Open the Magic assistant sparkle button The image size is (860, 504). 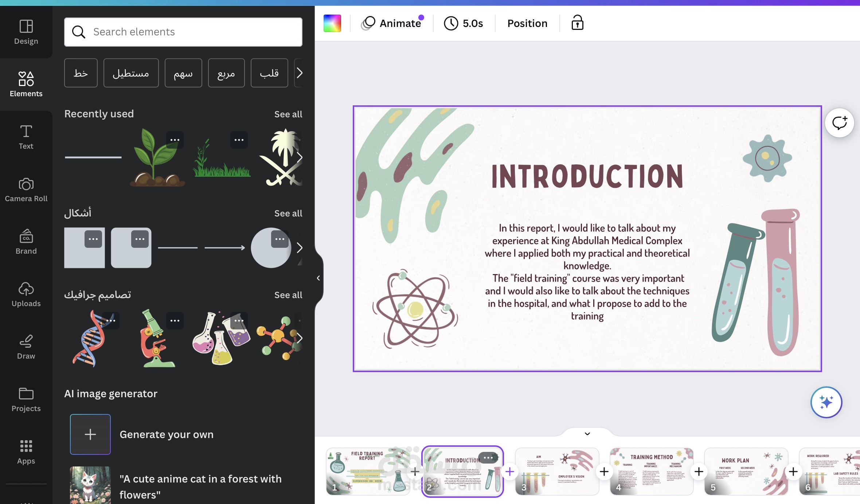point(826,402)
